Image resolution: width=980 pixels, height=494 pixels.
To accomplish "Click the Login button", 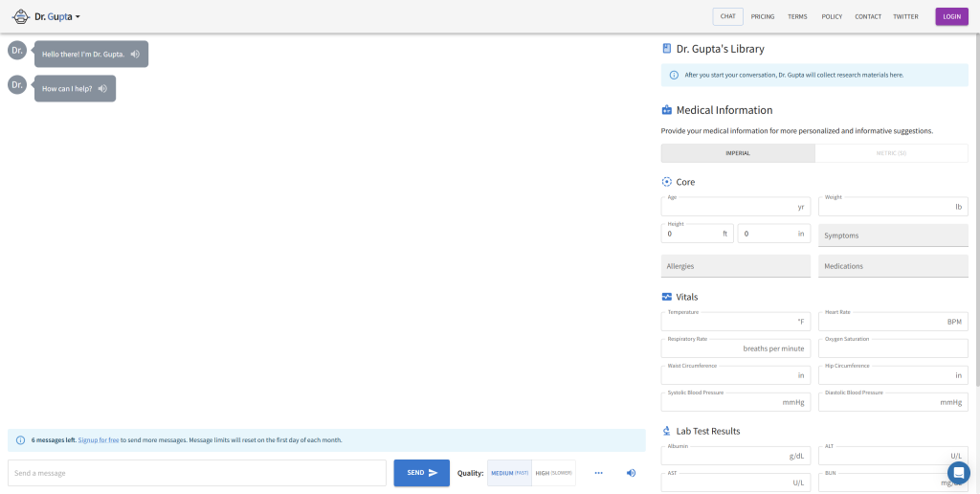I will 952,17.
